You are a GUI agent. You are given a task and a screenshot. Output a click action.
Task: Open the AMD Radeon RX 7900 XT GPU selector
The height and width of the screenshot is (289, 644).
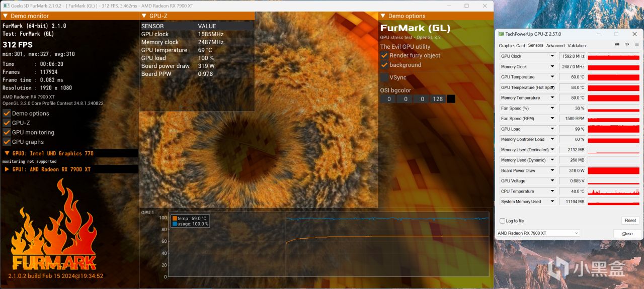[x=538, y=233]
